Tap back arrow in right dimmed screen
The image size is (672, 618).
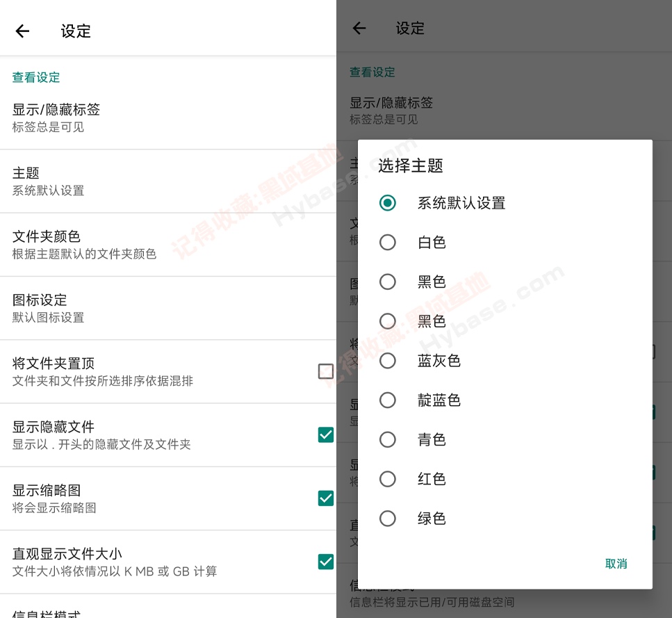click(x=359, y=29)
